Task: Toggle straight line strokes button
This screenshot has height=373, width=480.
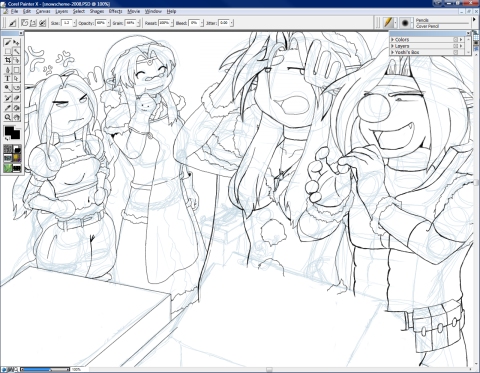Action: (x=33, y=23)
